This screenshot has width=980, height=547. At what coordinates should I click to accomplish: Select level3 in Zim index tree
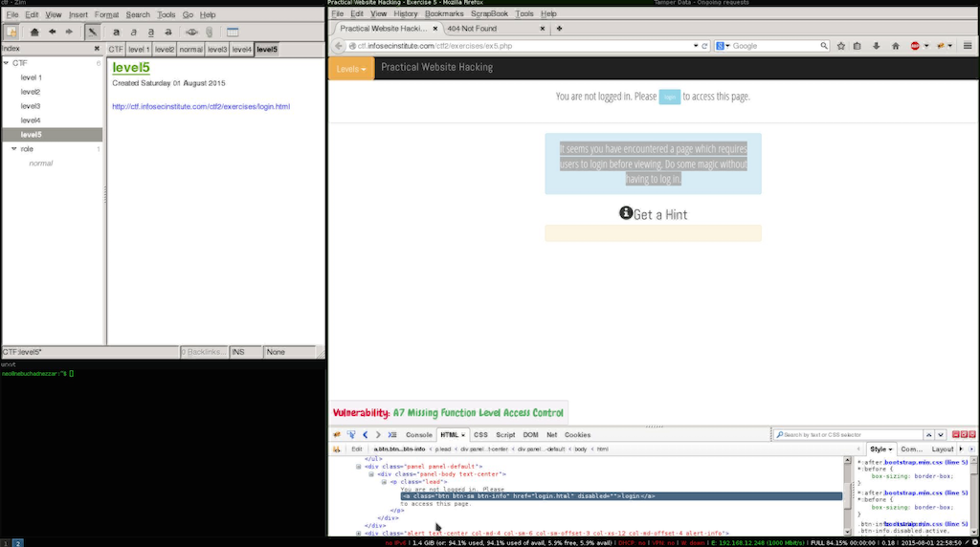[x=30, y=106]
